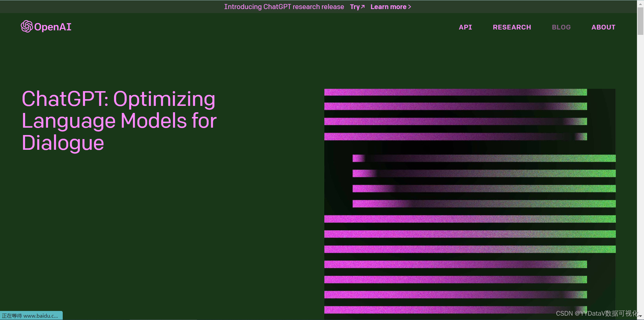Open the BLOG page
This screenshot has width=644, height=320.
(561, 27)
